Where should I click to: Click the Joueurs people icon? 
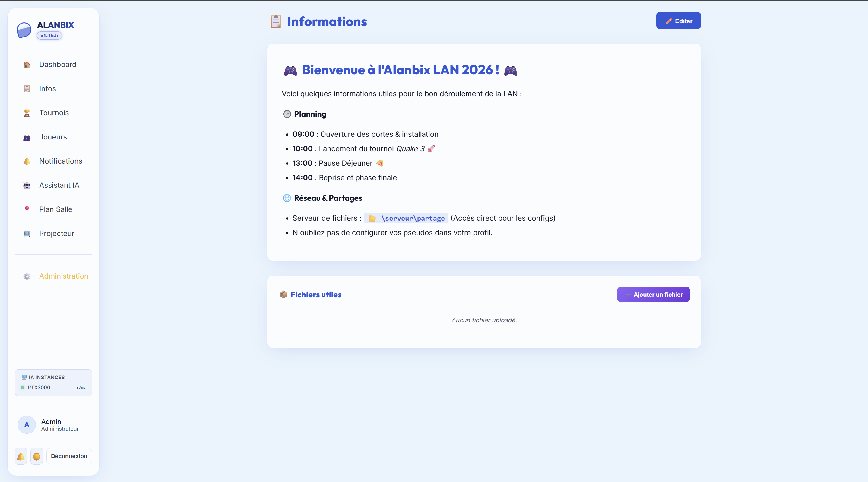tap(27, 137)
